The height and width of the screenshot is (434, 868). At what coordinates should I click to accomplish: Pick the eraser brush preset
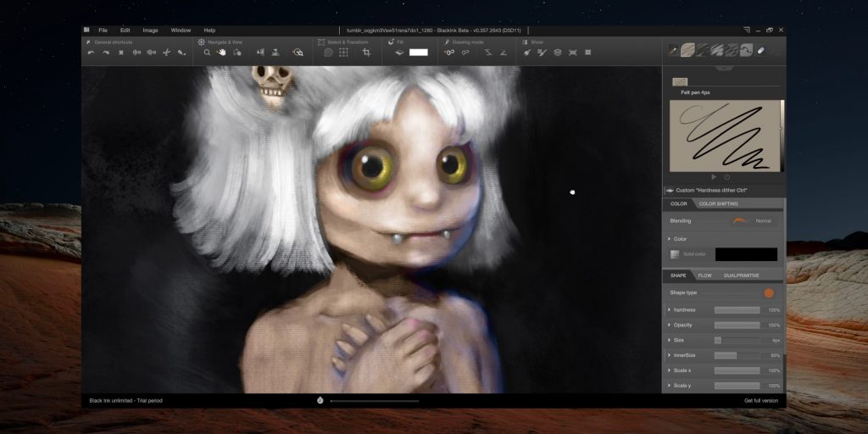[x=760, y=50]
